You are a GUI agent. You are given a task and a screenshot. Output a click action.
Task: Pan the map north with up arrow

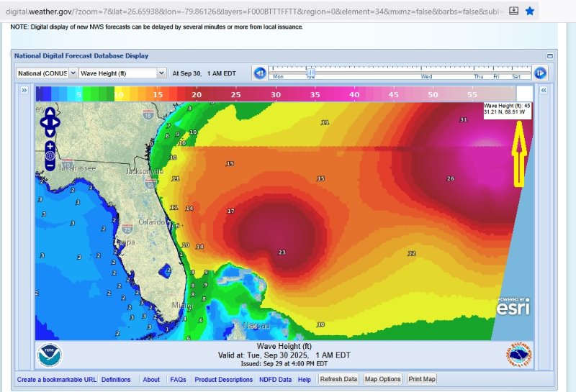(x=50, y=112)
